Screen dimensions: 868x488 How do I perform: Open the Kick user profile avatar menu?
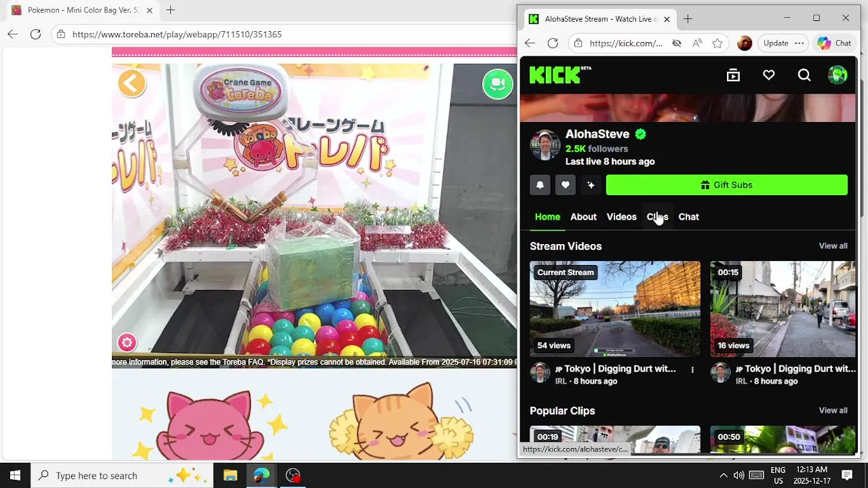coord(837,75)
